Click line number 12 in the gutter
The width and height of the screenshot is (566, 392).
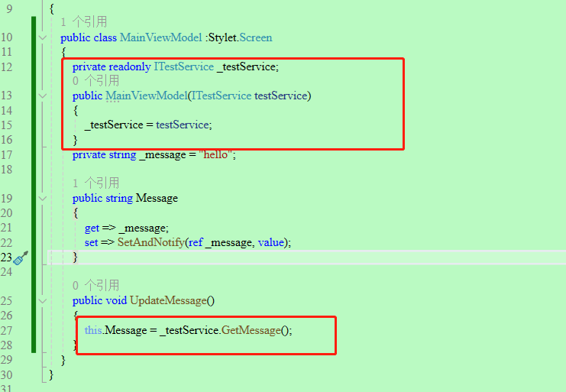click(x=7, y=67)
